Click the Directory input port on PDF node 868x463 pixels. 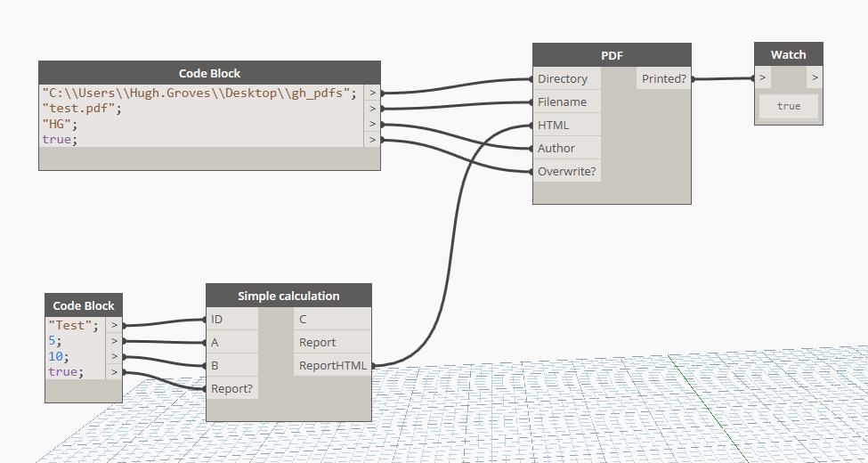(567, 78)
